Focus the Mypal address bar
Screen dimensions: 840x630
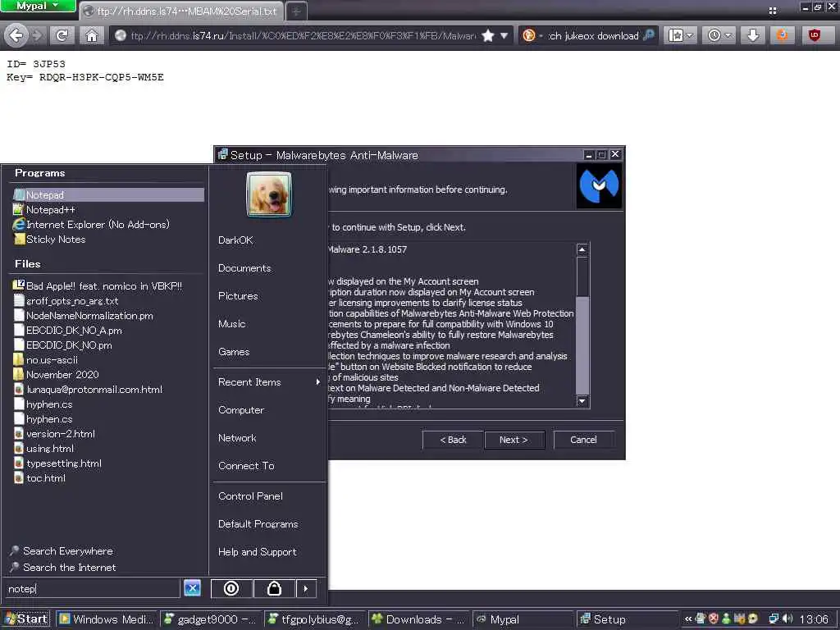pyautogui.click(x=303, y=35)
